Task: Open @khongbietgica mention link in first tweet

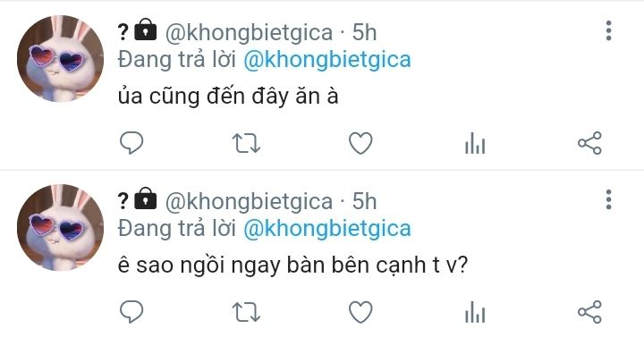Action: [327, 60]
